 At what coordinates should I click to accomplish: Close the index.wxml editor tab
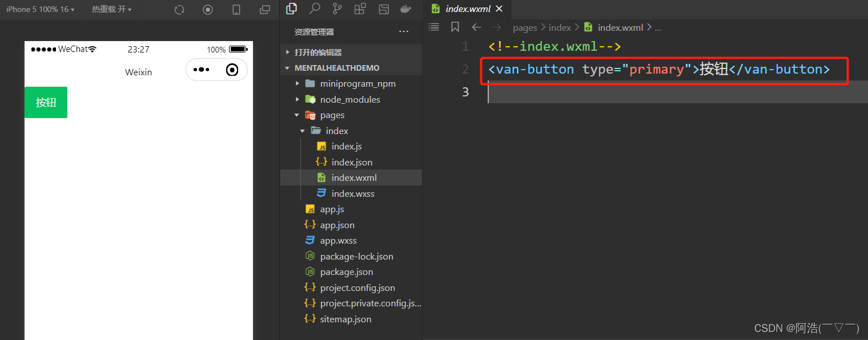pyautogui.click(x=500, y=9)
